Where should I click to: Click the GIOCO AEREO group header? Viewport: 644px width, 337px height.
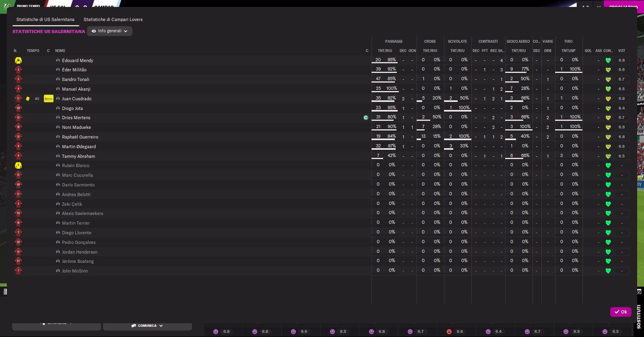(x=518, y=41)
